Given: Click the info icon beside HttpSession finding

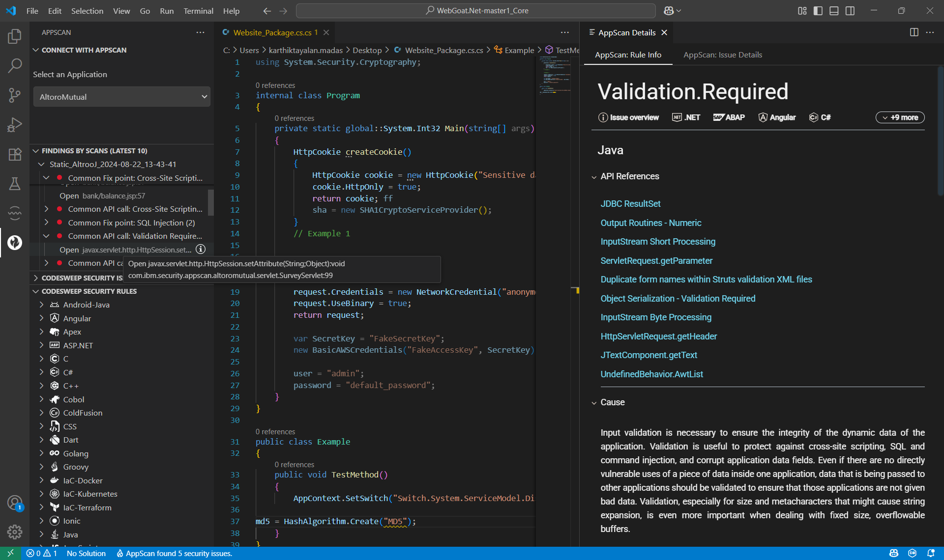Looking at the screenshot, I should click(x=201, y=250).
